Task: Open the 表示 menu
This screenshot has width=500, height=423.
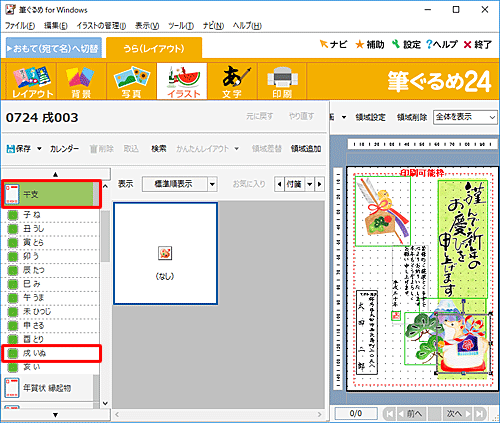Action: (147, 26)
